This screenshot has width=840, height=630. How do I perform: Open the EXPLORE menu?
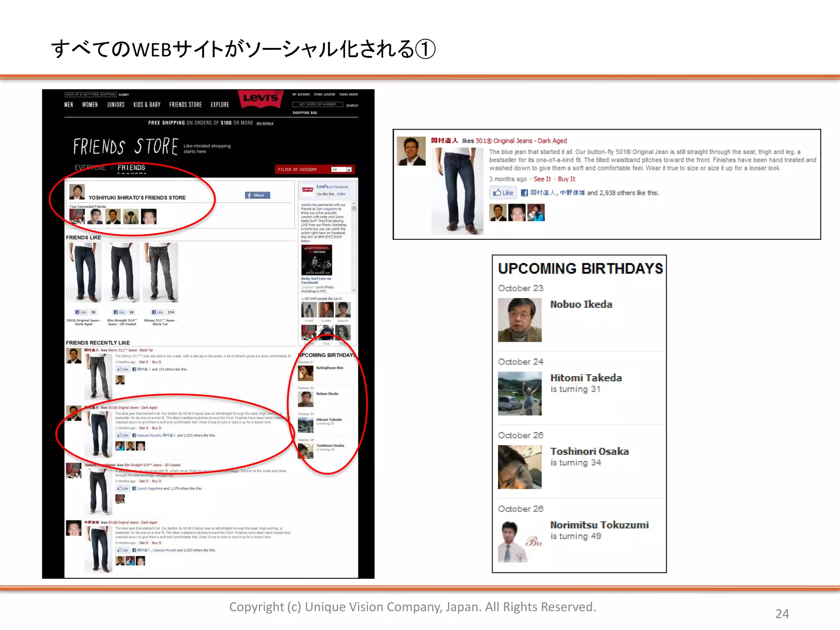[220, 105]
